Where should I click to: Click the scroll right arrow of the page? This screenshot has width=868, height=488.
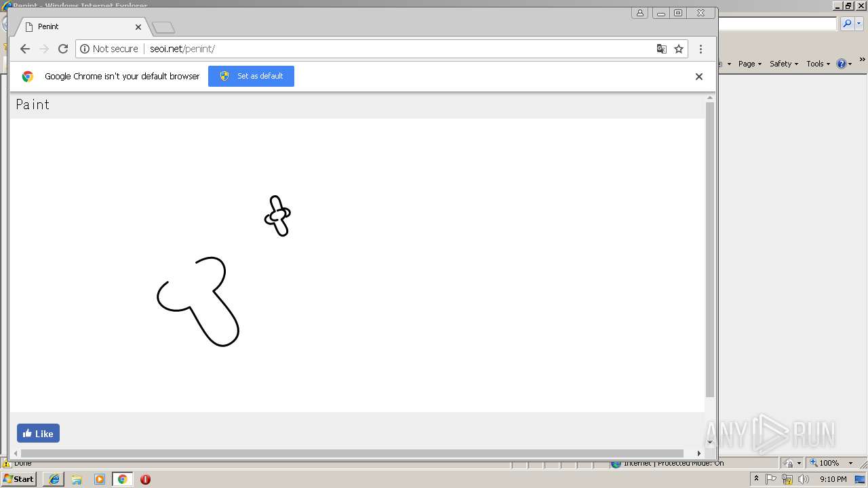[x=699, y=453]
